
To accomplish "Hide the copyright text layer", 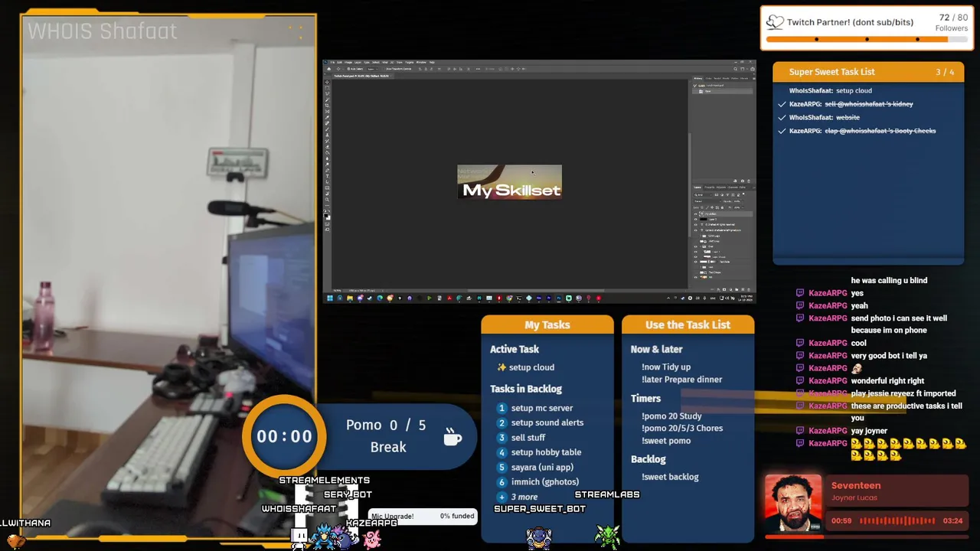I will click(695, 225).
